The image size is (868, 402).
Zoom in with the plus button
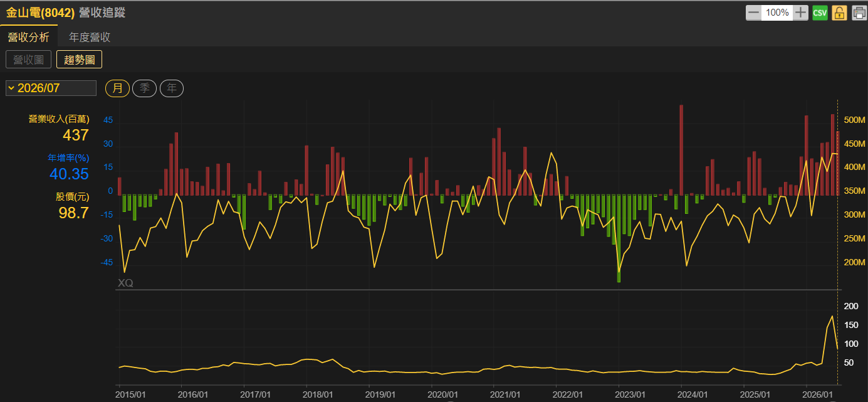coord(801,13)
